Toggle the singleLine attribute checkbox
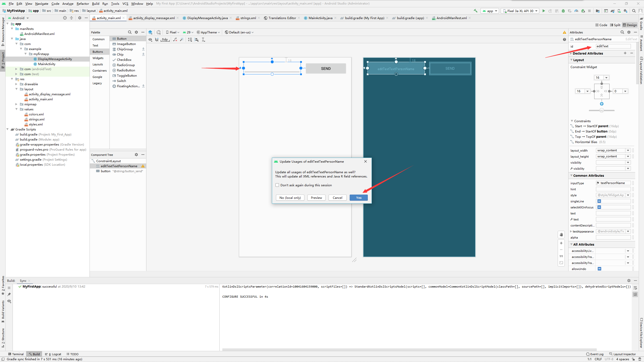 click(599, 201)
